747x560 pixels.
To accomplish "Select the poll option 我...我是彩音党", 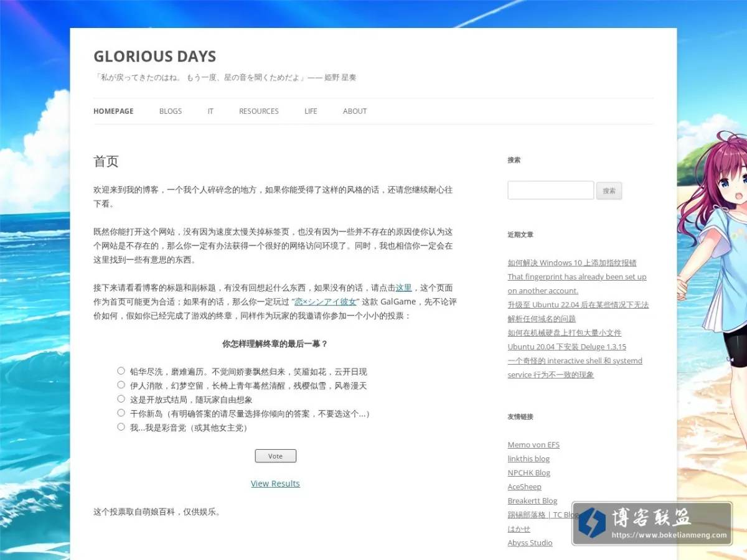I will coord(121,427).
